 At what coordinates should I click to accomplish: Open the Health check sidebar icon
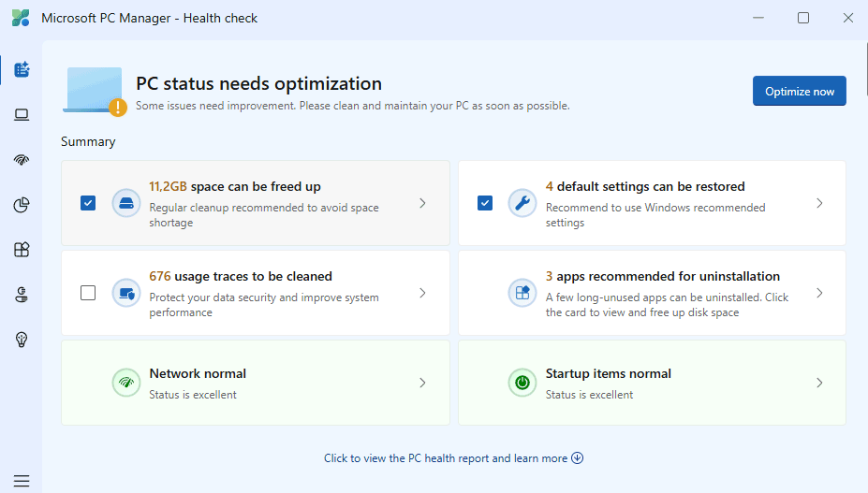click(22, 70)
